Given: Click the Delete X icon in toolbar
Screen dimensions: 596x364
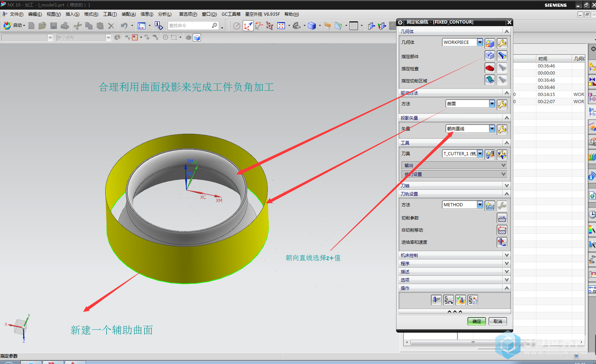Looking at the screenshot, I should click(x=111, y=26).
